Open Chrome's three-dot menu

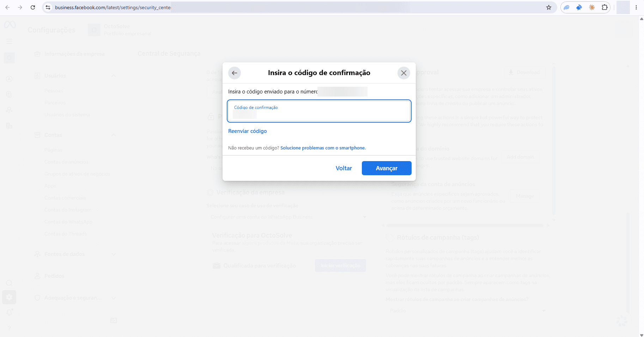636,7
